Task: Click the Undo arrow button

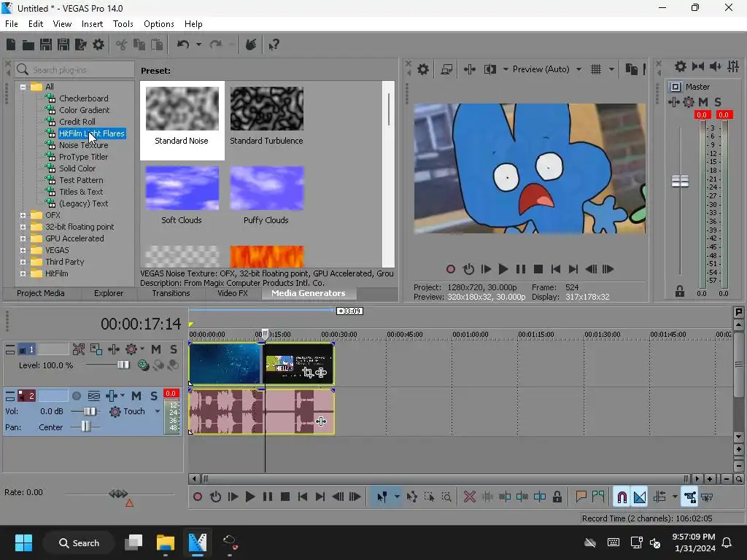Action: [183, 44]
